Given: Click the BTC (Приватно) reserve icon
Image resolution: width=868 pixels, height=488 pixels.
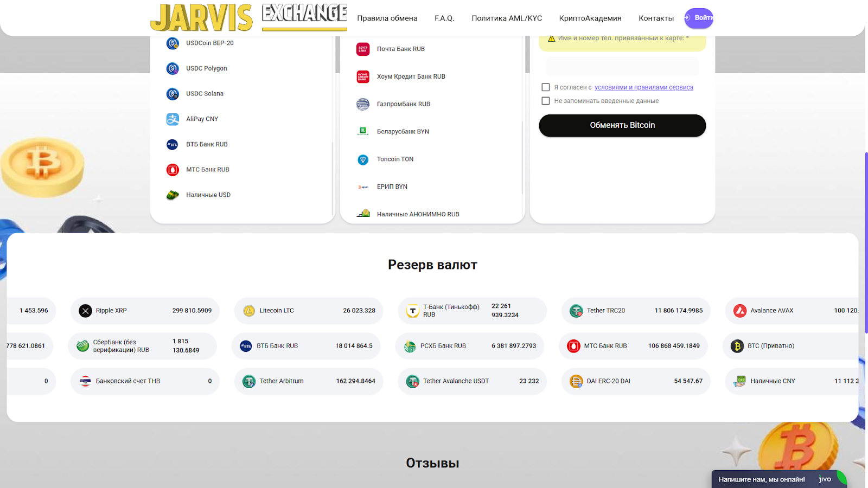Looking at the screenshot, I should click(x=737, y=346).
